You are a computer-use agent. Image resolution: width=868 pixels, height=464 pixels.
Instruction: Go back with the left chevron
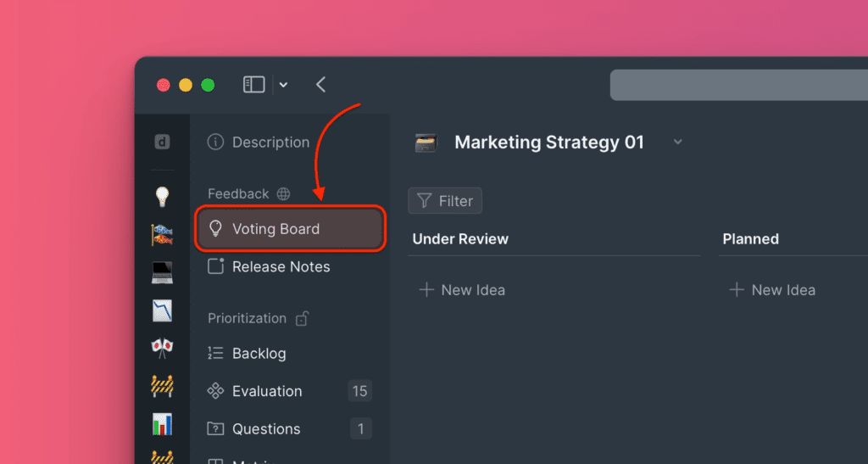320,85
